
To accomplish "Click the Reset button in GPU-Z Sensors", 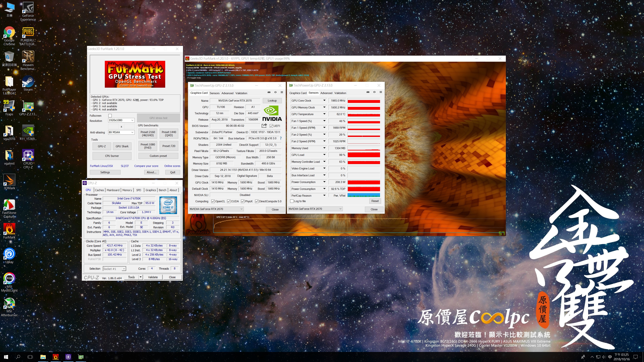I will point(375,201).
